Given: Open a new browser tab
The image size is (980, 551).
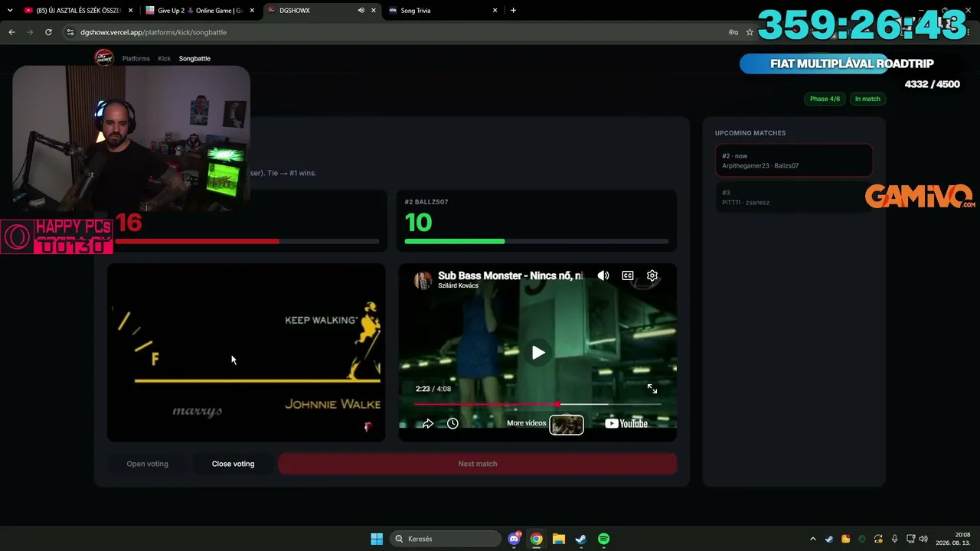Looking at the screenshot, I should point(513,11).
